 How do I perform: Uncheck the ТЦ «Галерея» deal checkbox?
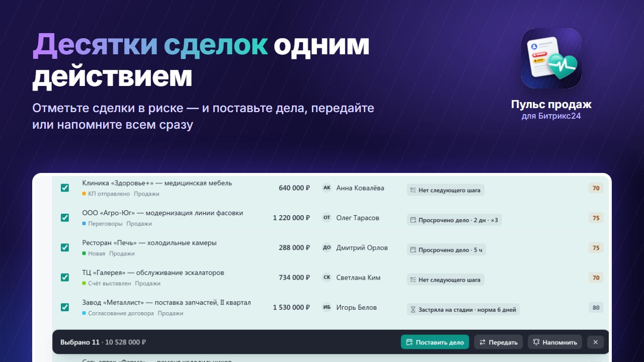coord(65,278)
